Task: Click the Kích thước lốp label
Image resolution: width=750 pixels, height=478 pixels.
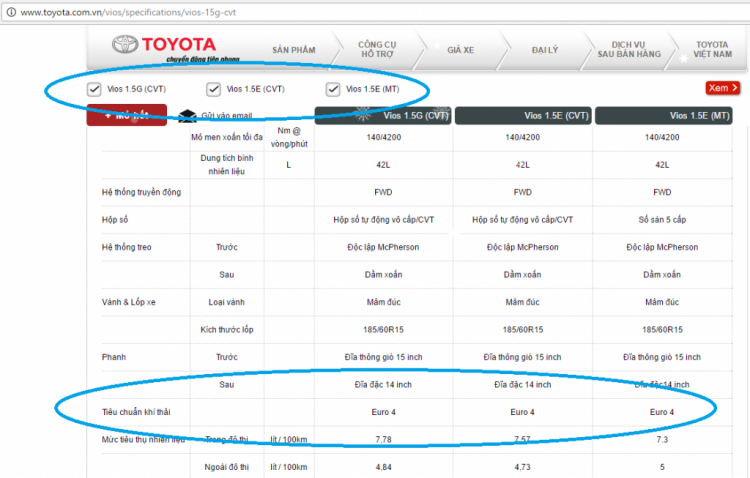Action: point(227,330)
